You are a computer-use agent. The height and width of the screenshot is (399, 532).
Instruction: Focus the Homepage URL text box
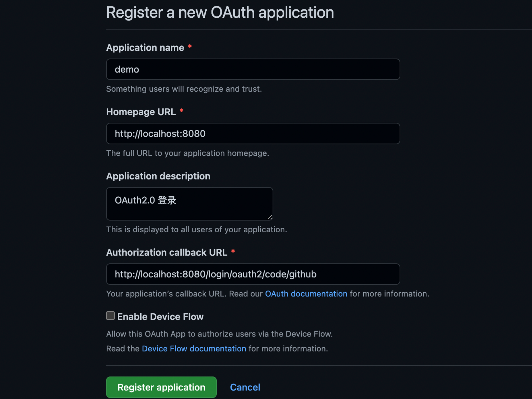click(x=253, y=134)
